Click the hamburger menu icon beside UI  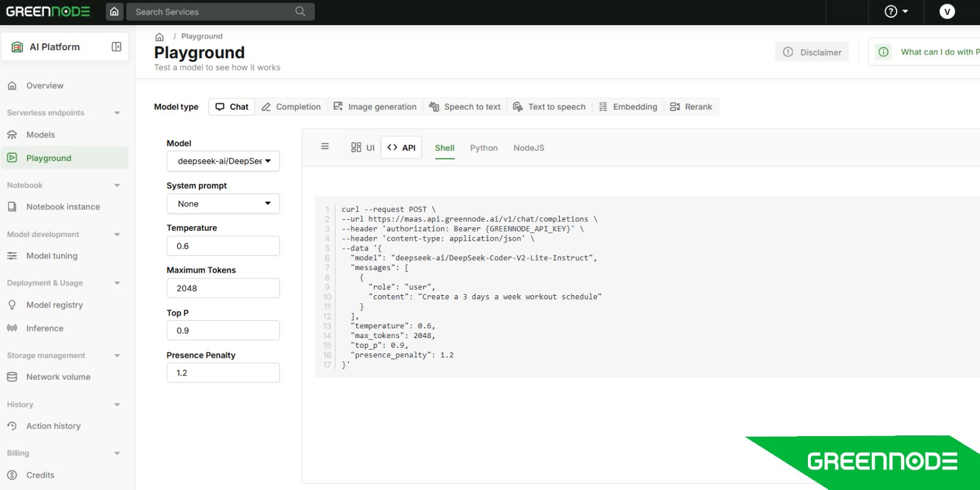(x=325, y=146)
